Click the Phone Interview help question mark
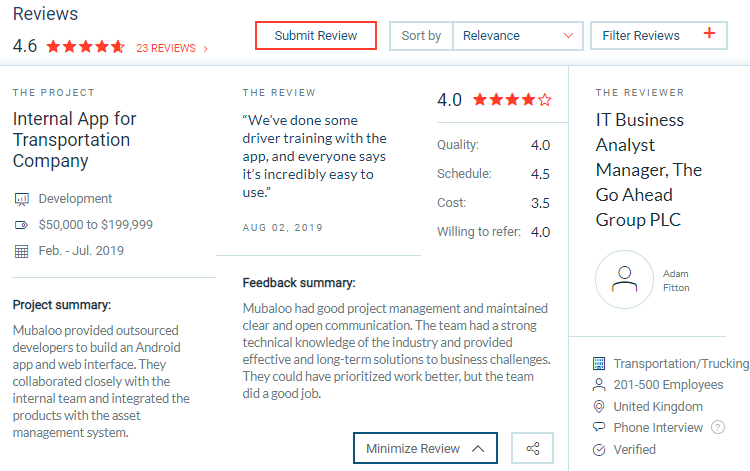 tap(717, 427)
